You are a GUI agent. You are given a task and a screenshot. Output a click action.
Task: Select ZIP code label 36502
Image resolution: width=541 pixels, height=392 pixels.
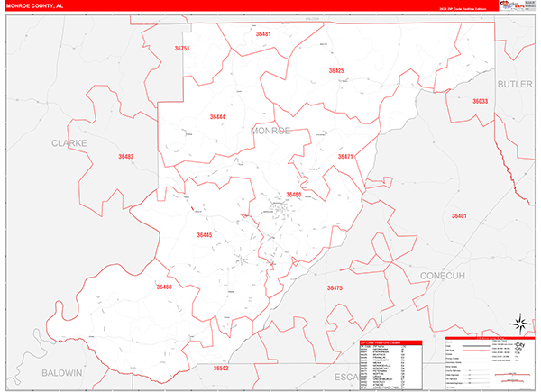(x=221, y=369)
